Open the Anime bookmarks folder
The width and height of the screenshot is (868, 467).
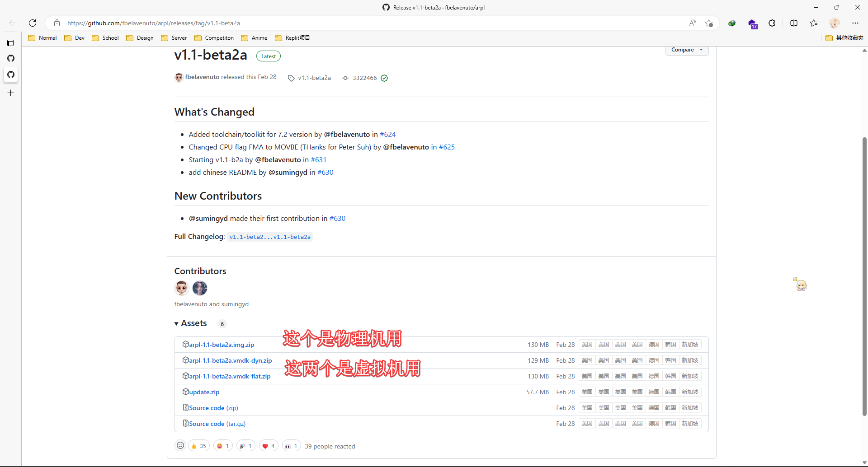pos(254,38)
